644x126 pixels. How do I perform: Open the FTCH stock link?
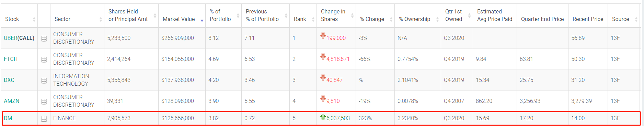pos(11,59)
